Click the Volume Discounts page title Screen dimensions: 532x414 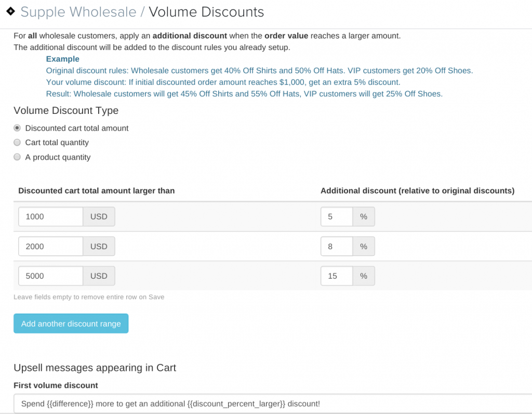[x=206, y=12]
